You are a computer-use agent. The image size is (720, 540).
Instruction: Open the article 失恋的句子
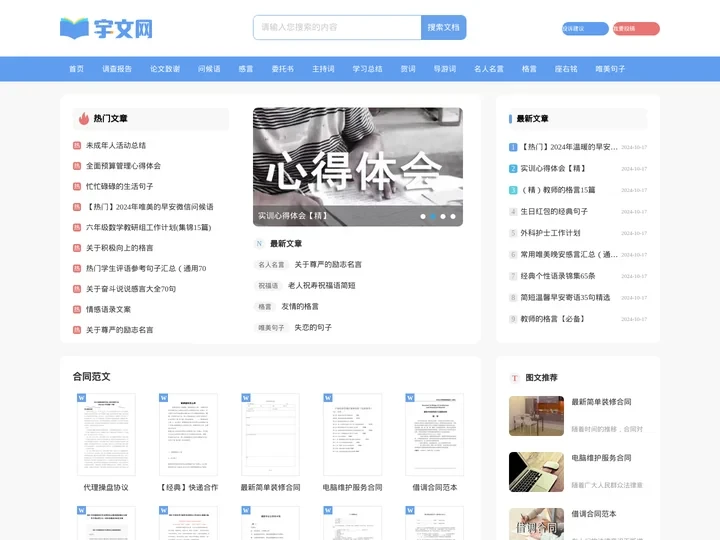pos(313,327)
